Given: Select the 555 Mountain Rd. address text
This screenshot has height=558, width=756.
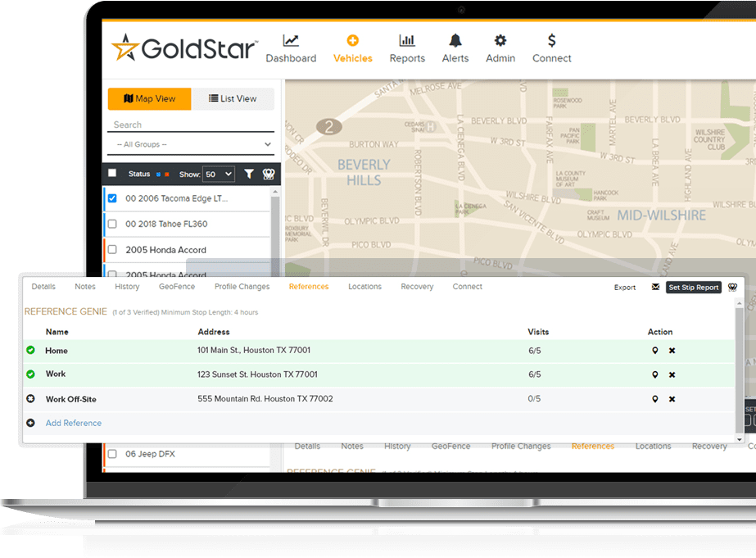Looking at the screenshot, I should click(265, 399).
